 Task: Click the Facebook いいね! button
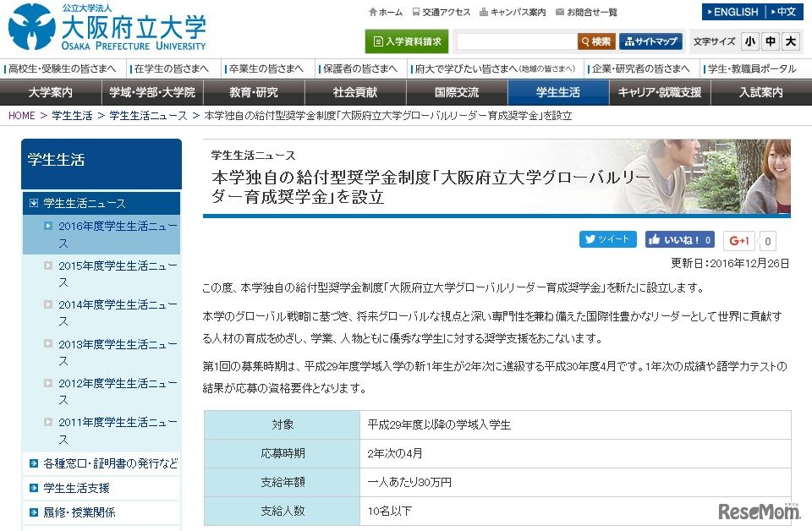click(680, 239)
